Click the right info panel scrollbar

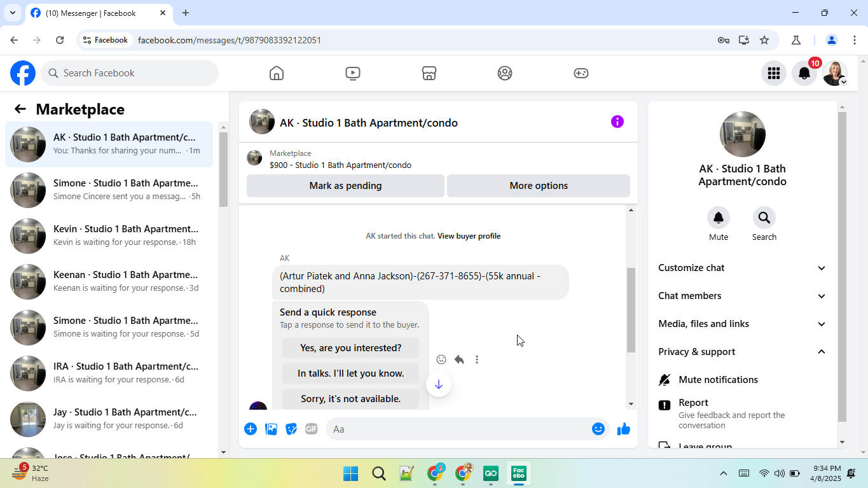(842, 267)
